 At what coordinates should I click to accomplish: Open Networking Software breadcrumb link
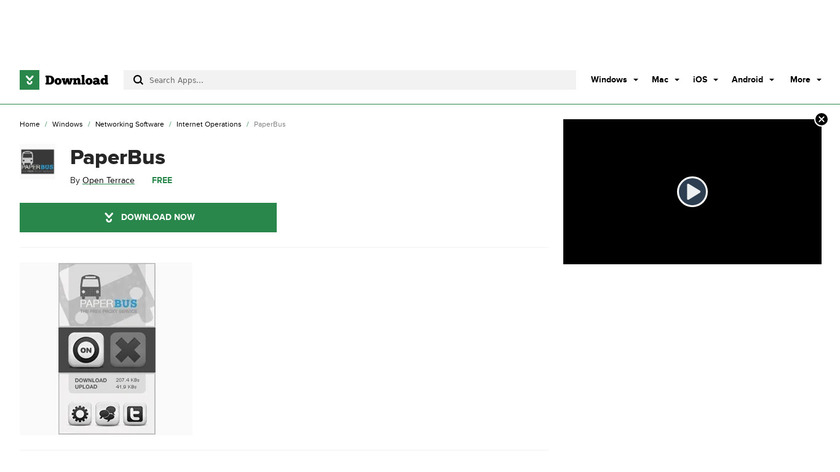pos(129,124)
